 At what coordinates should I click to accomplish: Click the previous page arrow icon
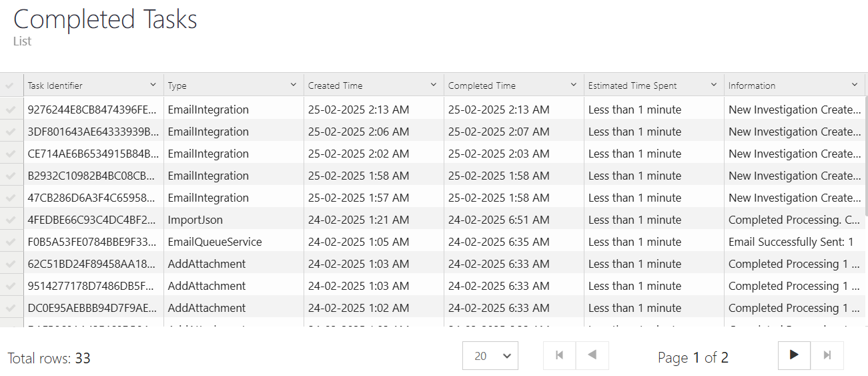[x=592, y=355]
